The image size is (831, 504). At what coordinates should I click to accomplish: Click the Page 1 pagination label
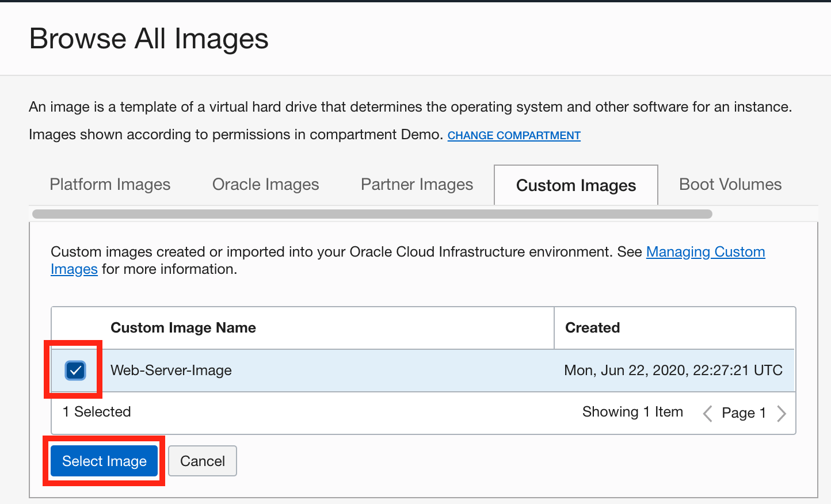743,413
